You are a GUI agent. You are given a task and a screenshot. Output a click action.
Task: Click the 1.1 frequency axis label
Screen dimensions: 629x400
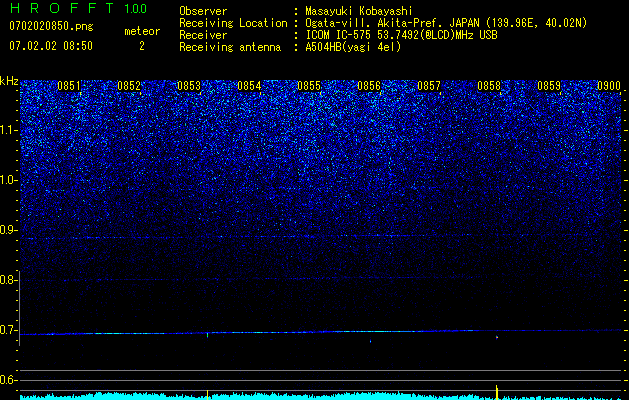pos(7,130)
